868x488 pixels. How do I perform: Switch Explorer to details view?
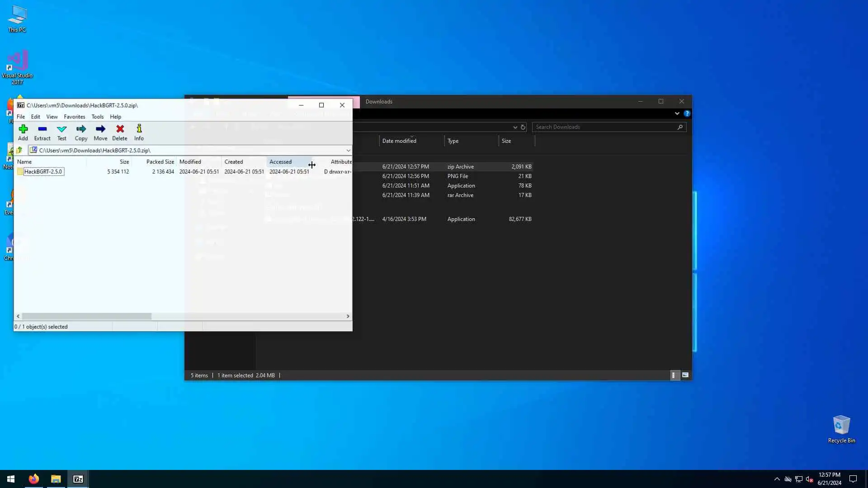(674, 375)
